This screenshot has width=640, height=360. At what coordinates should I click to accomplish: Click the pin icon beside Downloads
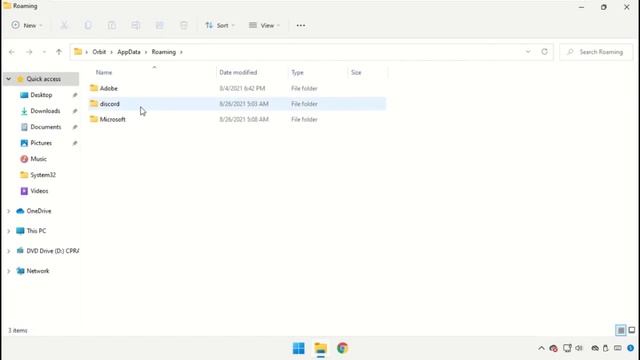coord(75,111)
